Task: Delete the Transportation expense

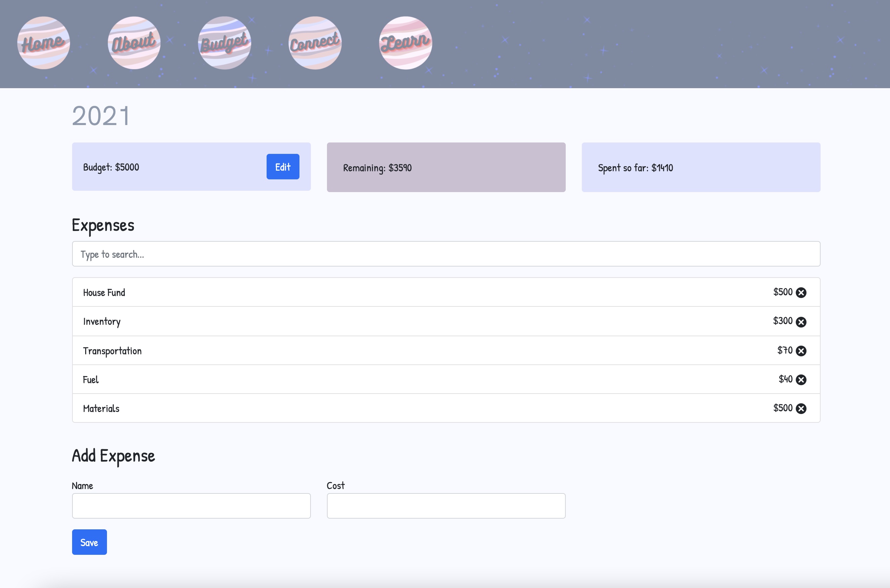Action: click(801, 351)
